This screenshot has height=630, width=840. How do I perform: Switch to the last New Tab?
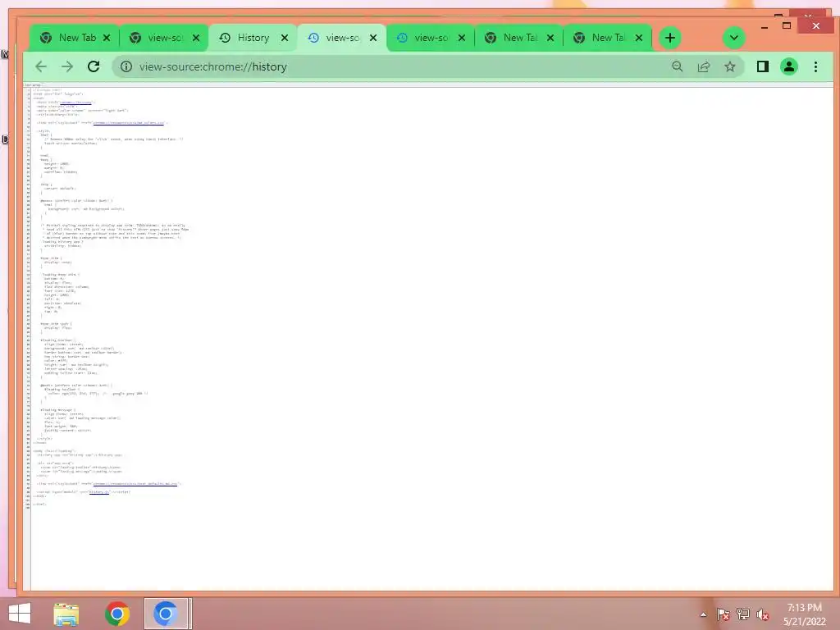[x=608, y=38]
